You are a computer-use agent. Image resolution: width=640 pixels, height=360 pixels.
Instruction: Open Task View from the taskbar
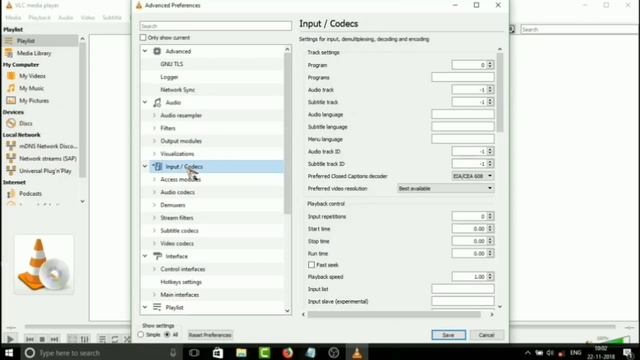pos(194,353)
